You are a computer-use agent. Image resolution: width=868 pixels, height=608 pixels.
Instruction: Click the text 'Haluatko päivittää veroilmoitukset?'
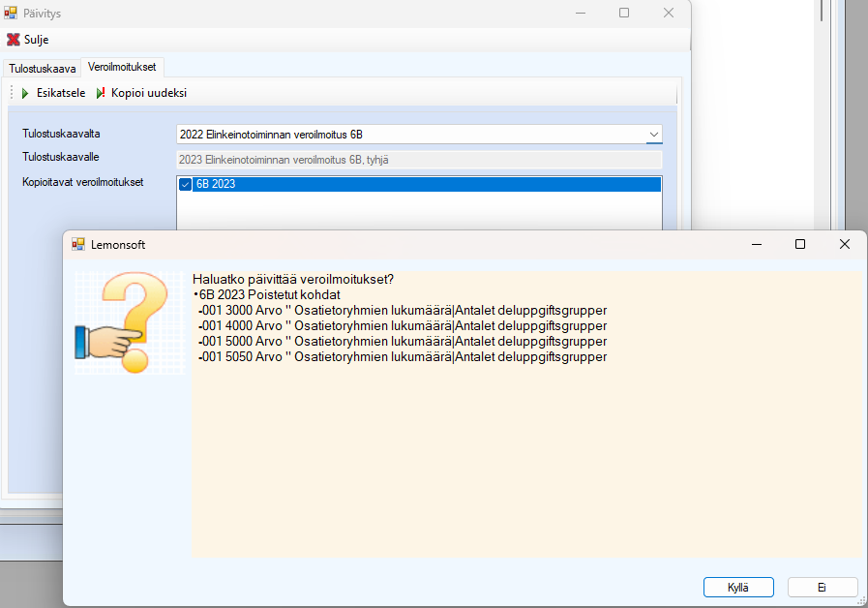293,279
